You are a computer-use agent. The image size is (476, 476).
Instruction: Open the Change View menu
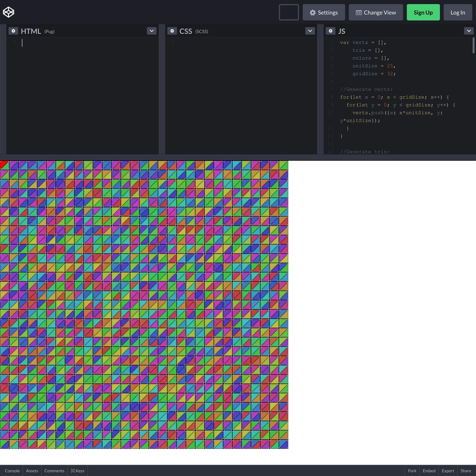(x=376, y=12)
